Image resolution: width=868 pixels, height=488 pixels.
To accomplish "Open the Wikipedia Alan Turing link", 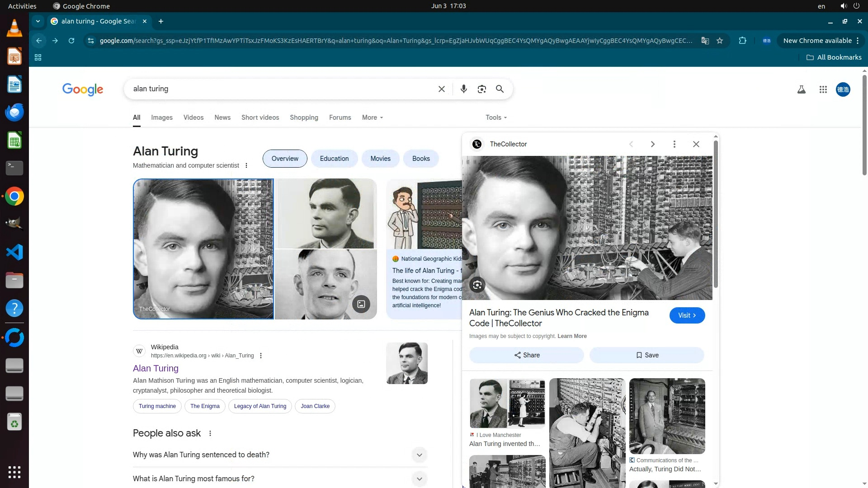I will tap(156, 368).
